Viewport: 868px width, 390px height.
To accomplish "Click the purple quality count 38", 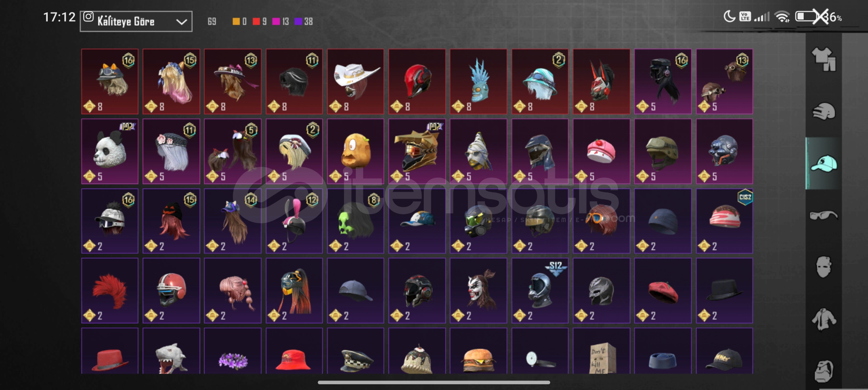I will coord(304,22).
